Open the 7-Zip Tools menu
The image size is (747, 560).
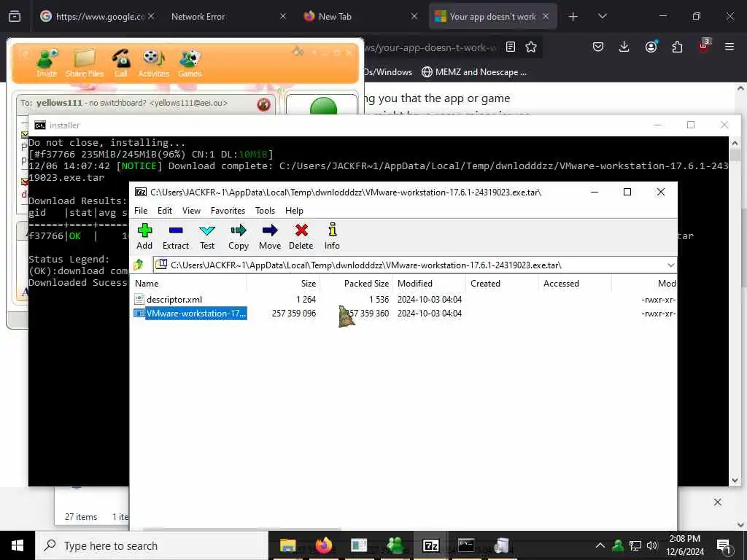(x=265, y=211)
